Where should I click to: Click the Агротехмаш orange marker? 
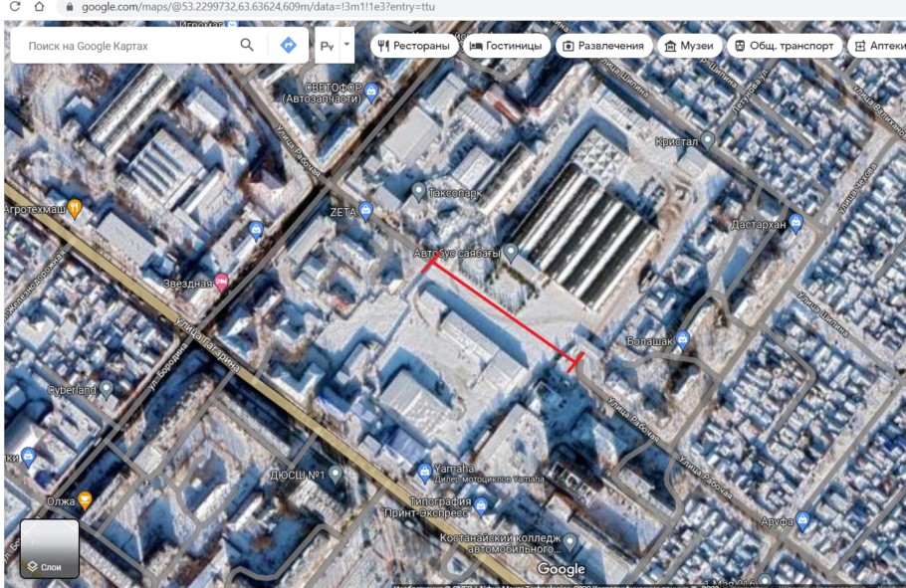[74, 209]
